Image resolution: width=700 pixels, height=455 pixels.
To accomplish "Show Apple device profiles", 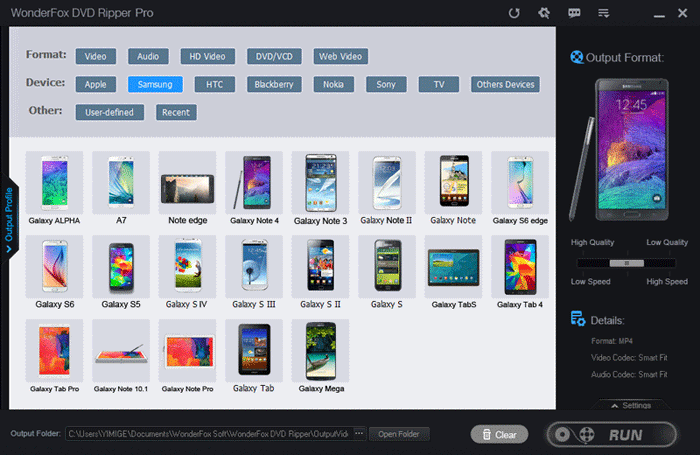I will [96, 84].
